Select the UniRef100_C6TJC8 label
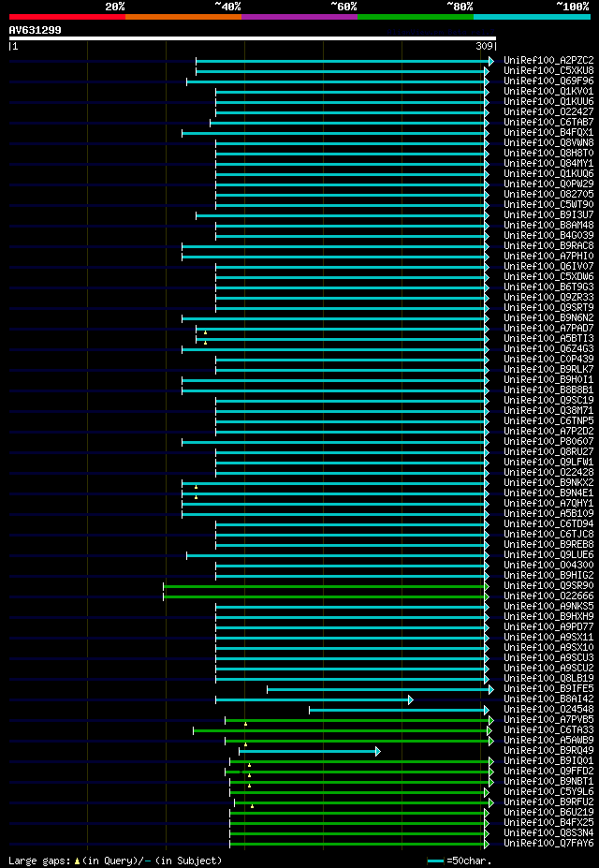This screenshot has width=599, height=868. (x=548, y=535)
